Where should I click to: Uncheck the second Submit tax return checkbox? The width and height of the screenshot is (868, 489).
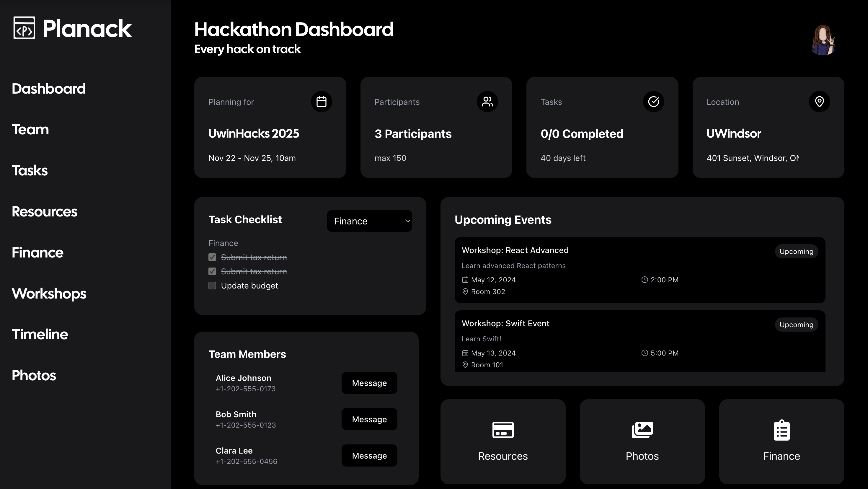(x=212, y=271)
